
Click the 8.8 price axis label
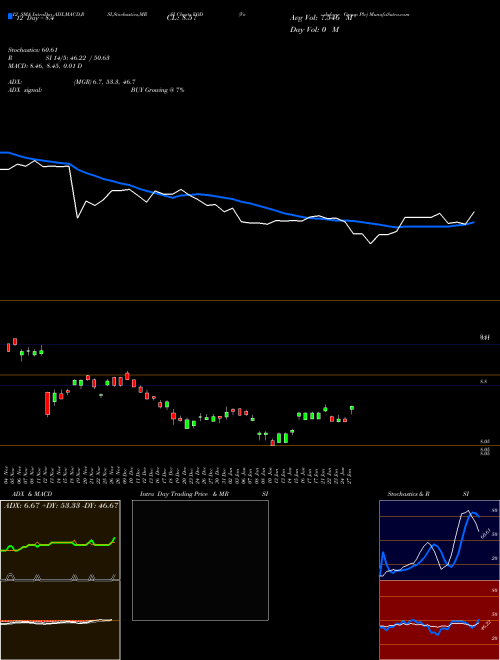click(x=484, y=381)
